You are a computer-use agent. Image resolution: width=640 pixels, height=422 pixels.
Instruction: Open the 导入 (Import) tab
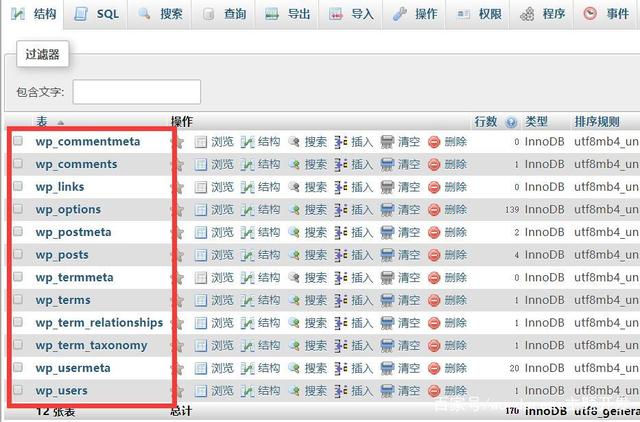(x=351, y=14)
